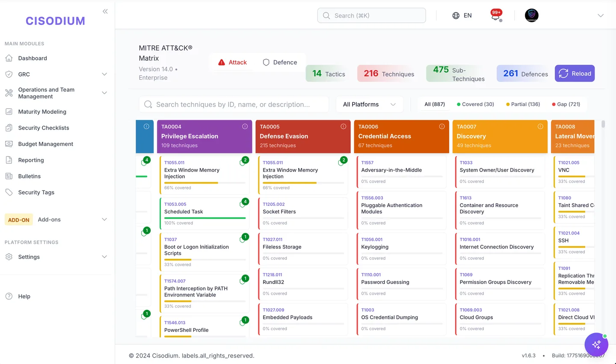Select EN language option
This screenshot has height=364, width=616.
point(468,15)
